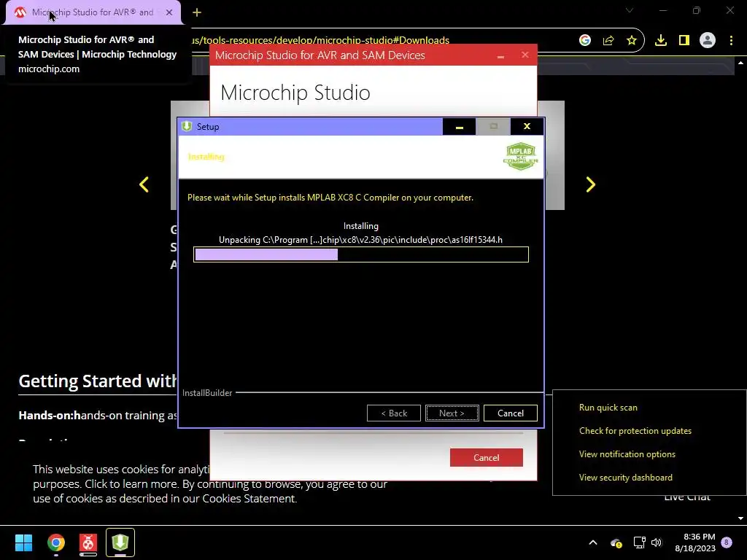This screenshot has width=747, height=560.
Task: Toggle Chrome side panel icon
Action: click(x=684, y=41)
